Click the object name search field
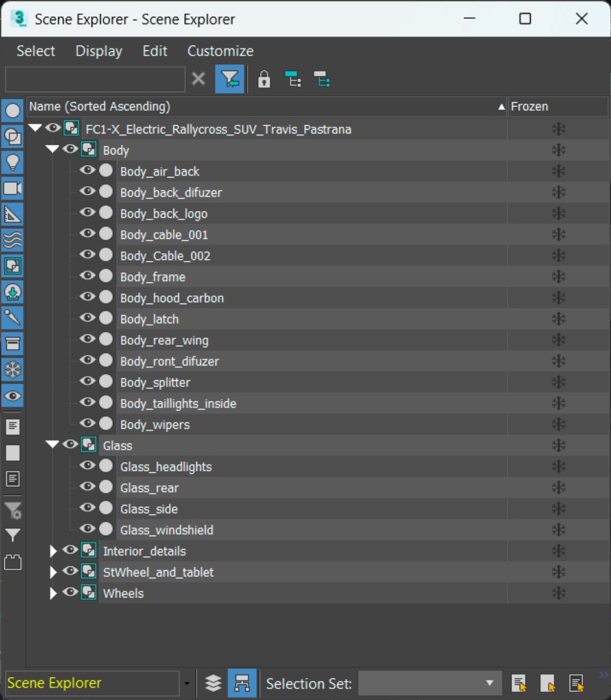Image resolution: width=611 pixels, height=700 pixels. [95, 80]
